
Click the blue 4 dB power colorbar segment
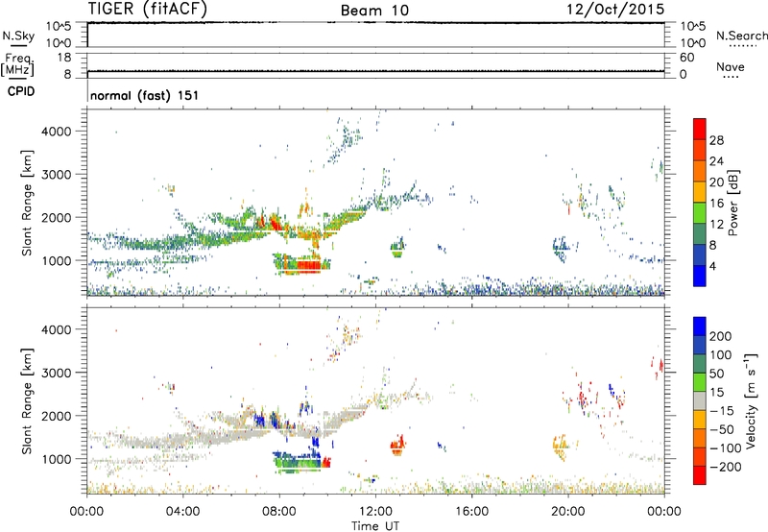coord(700,276)
